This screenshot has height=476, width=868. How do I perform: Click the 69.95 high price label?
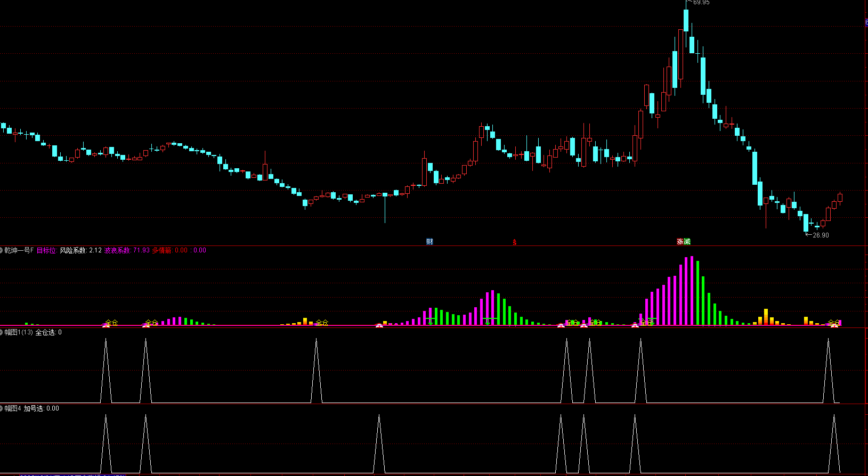701,3
